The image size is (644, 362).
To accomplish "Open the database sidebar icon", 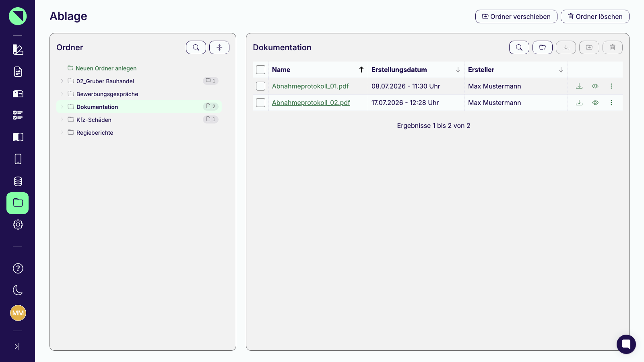I will pyautogui.click(x=18, y=181).
